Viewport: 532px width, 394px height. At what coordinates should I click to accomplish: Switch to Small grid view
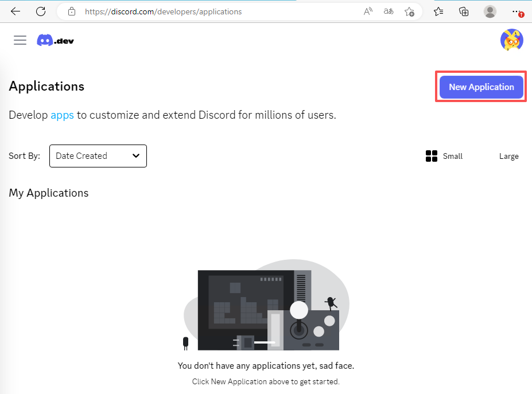point(444,156)
